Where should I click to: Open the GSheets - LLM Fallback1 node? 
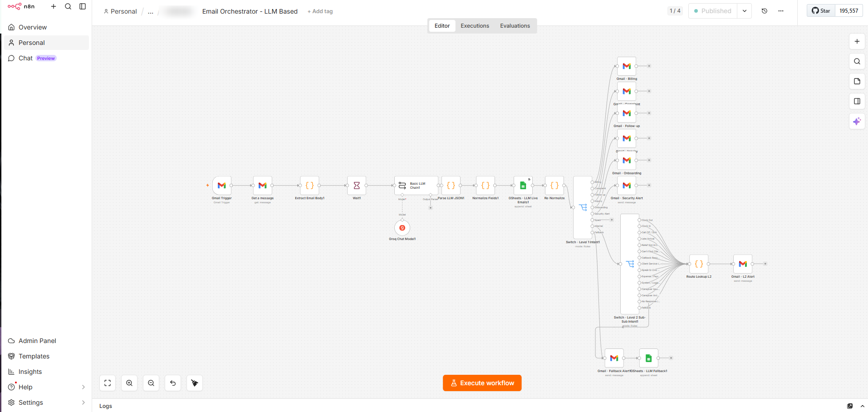click(x=648, y=358)
